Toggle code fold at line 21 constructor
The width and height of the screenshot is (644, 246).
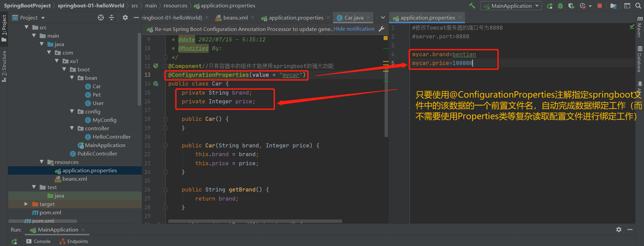click(x=165, y=146)
